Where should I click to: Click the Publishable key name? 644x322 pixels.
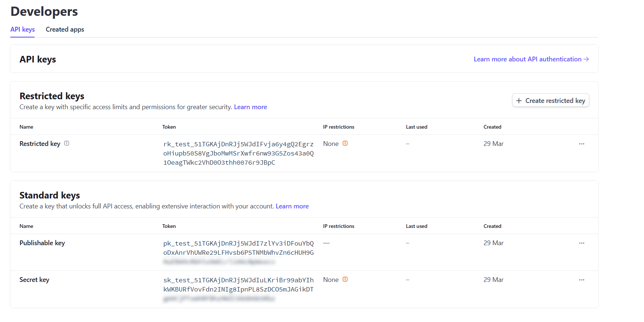pos(42,243)
